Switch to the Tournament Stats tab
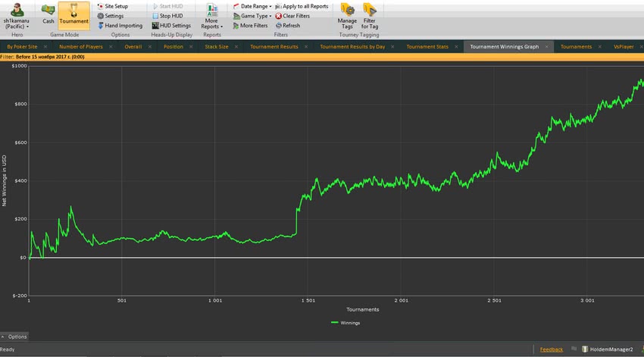This screenshot has height=357, width=644. pos(427,47)
